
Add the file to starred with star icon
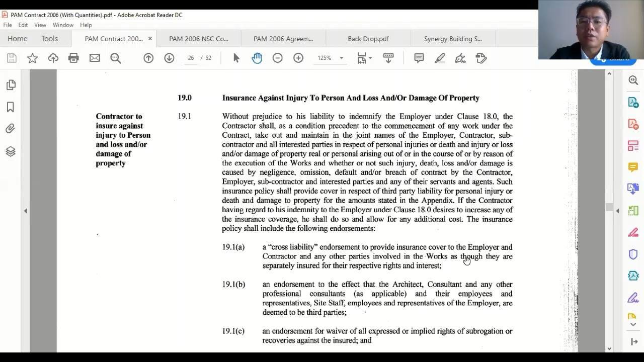click(32, 58)
